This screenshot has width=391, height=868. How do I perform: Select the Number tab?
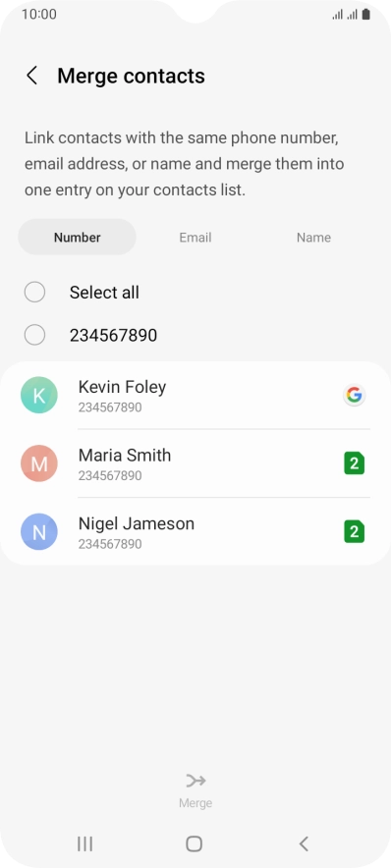pos(77,237)
